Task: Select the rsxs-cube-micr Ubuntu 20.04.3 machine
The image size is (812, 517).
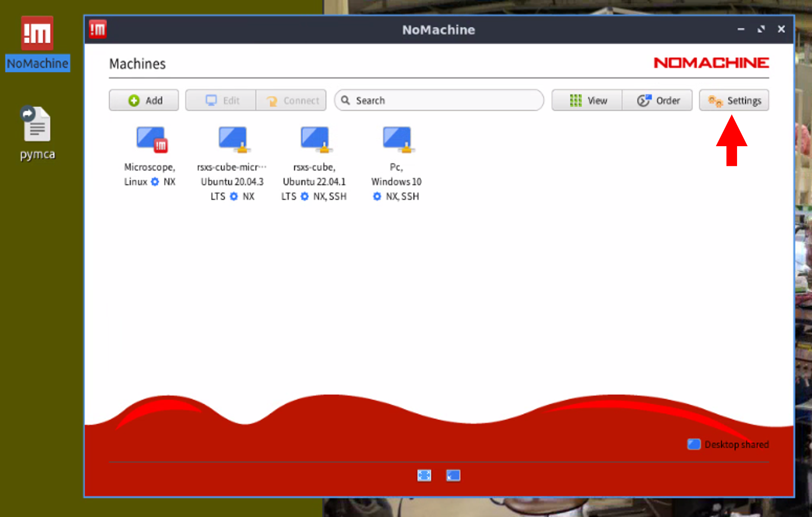Action: (233, 140)
